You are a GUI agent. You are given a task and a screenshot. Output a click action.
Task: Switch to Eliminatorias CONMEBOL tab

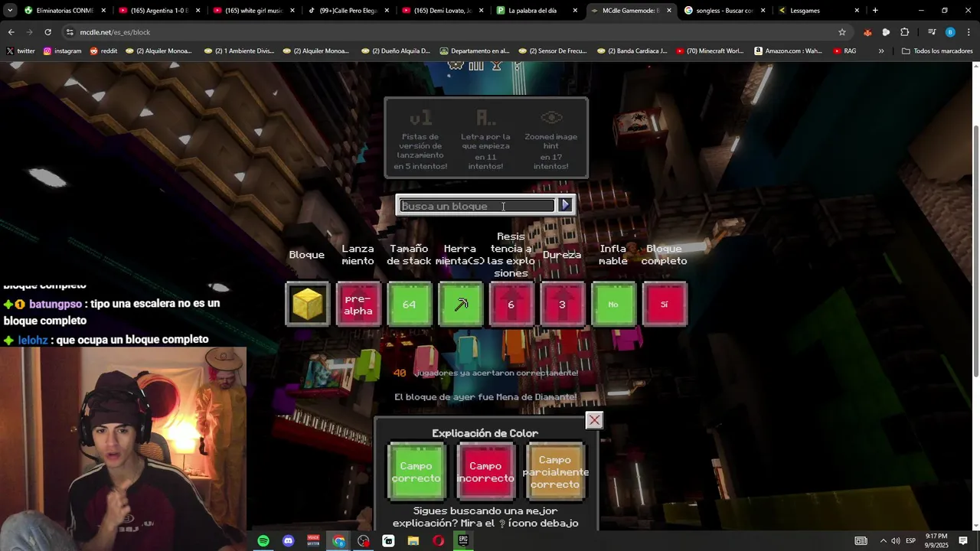point(64,11)
